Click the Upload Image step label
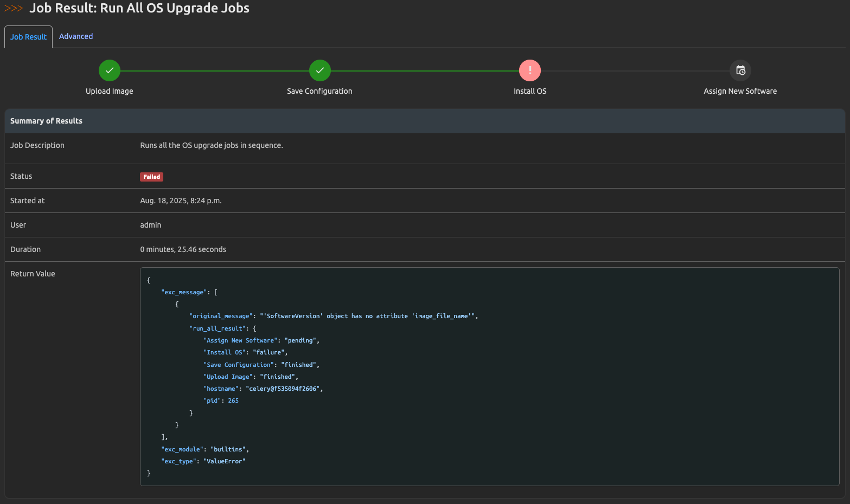The width and height of the screenshot is (850, 504). [110, 91]
